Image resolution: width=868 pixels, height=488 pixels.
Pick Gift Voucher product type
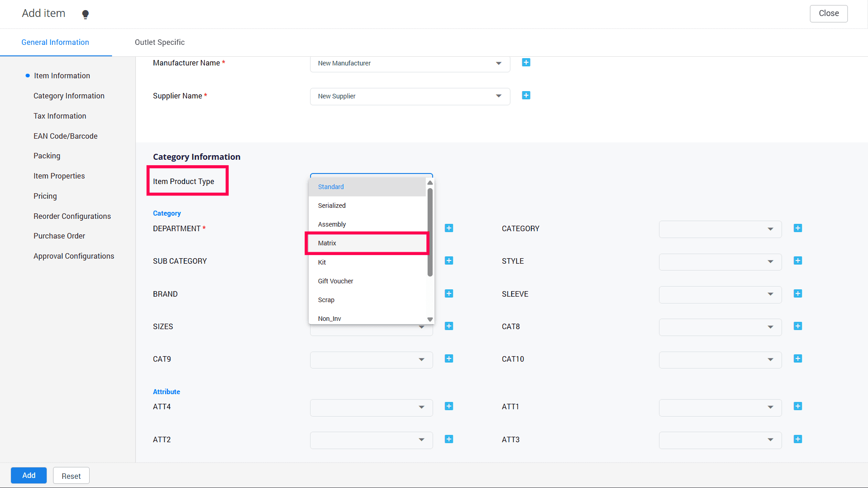pyautogui.click(x=367, y=281)
